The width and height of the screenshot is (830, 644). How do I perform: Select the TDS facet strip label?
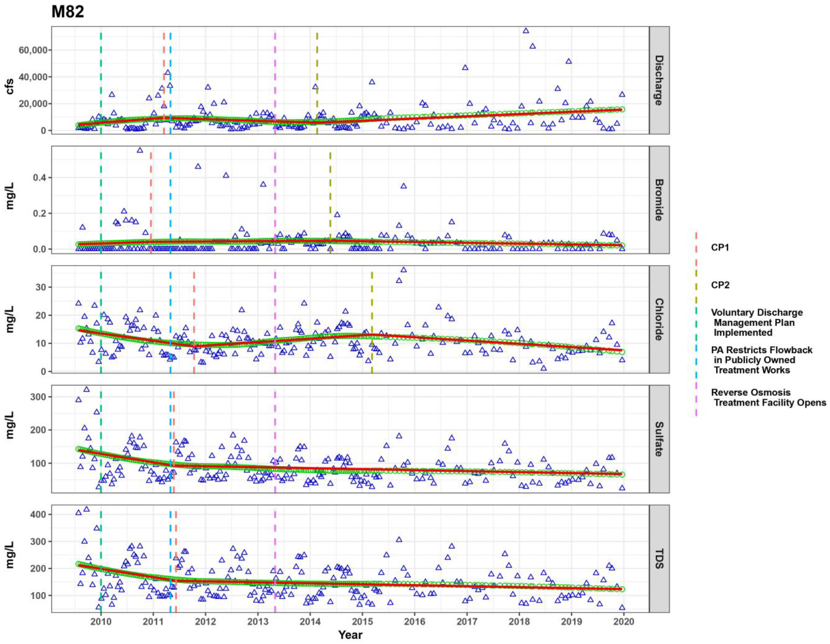coord(659,558)
